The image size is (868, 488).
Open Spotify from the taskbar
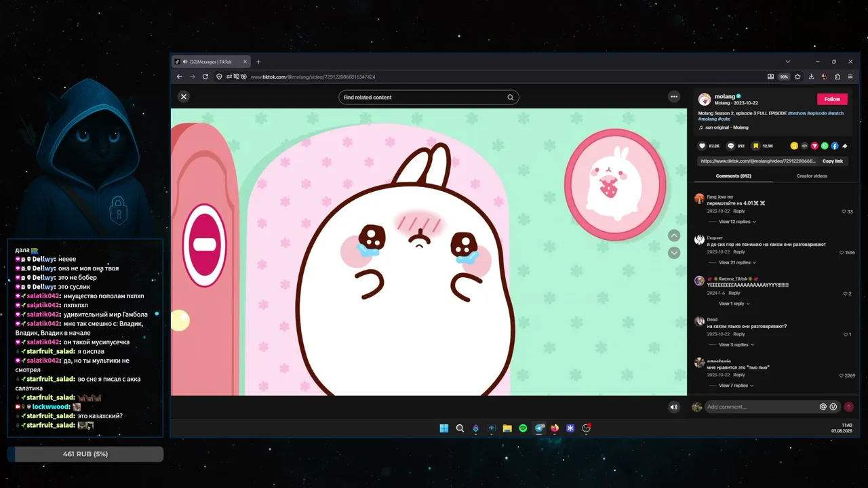click(523, 428)
